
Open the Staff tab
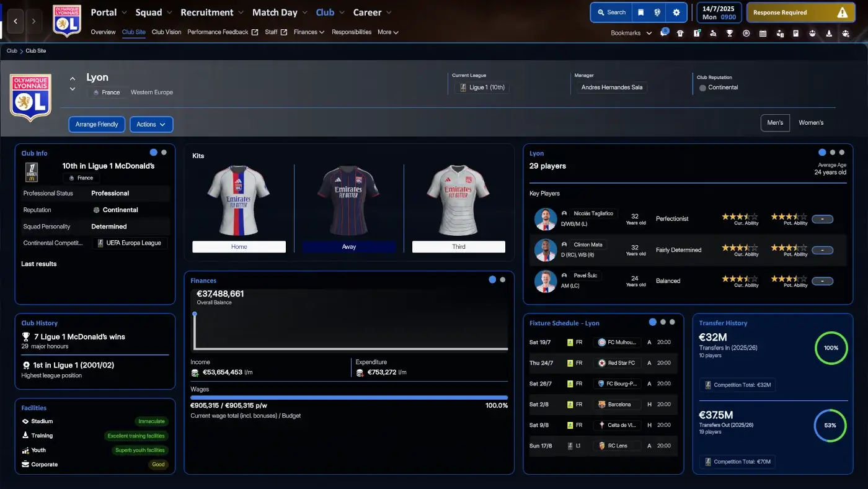(x=271, y=32)
